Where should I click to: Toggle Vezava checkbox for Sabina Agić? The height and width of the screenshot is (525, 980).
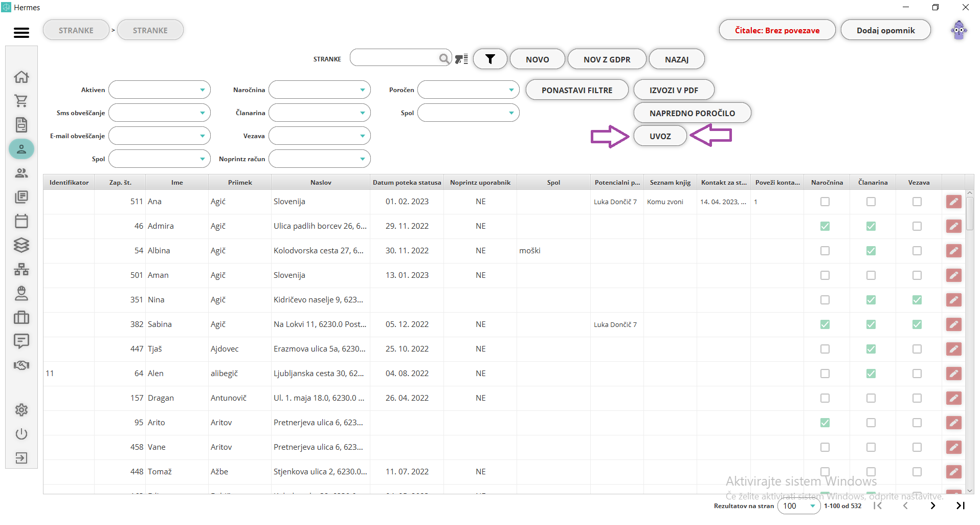click(x=917, y=324)
